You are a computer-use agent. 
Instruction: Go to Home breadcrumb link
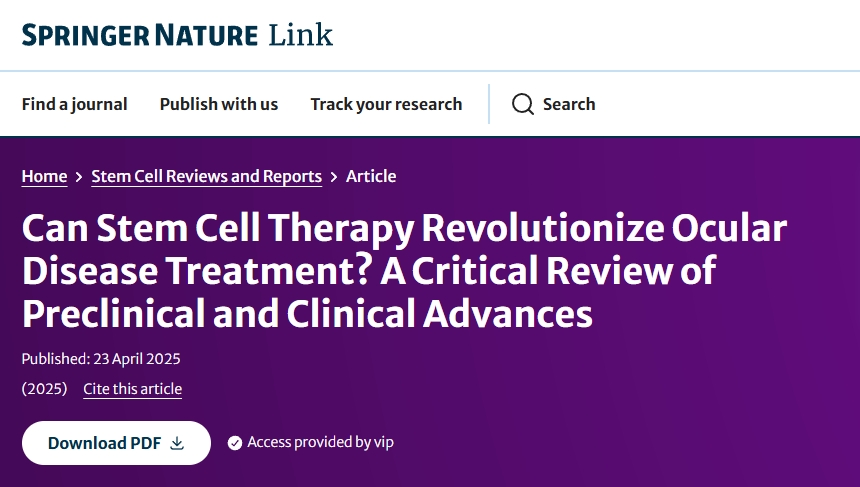tap(44, 176)
